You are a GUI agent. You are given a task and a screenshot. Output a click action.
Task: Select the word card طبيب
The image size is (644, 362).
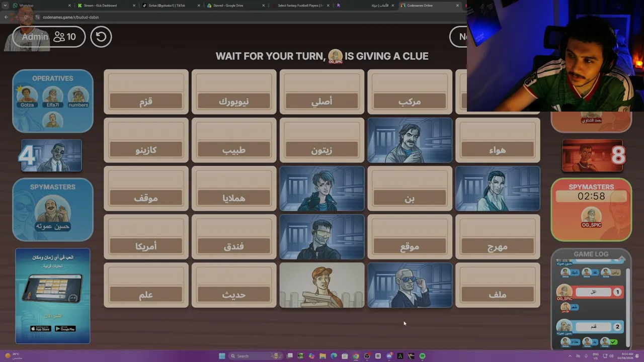(x=234, y=140)
